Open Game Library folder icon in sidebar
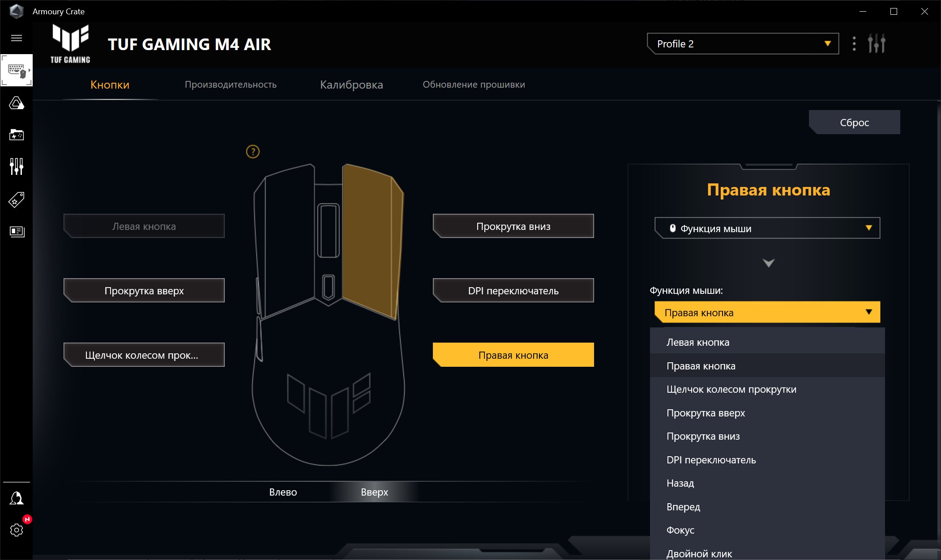941x560 pixels. pyautogui.click(x=17, y=135)
